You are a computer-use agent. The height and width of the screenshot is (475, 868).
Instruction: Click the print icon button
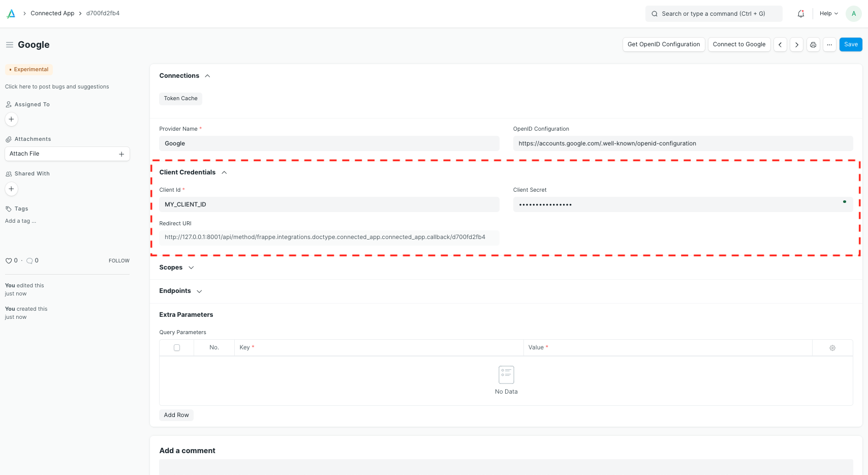[813, 45]
